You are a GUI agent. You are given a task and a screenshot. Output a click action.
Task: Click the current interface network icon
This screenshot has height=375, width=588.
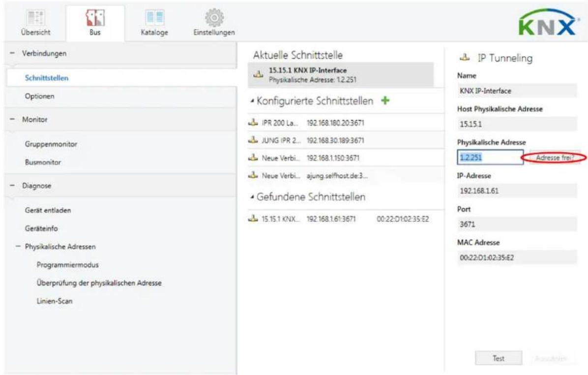click(x=258, y=74)
